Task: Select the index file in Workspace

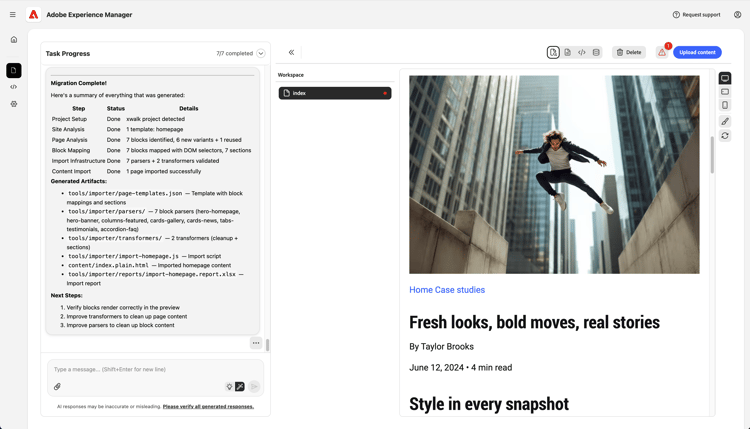Action: pyautogui.click(x=335, y=93)
